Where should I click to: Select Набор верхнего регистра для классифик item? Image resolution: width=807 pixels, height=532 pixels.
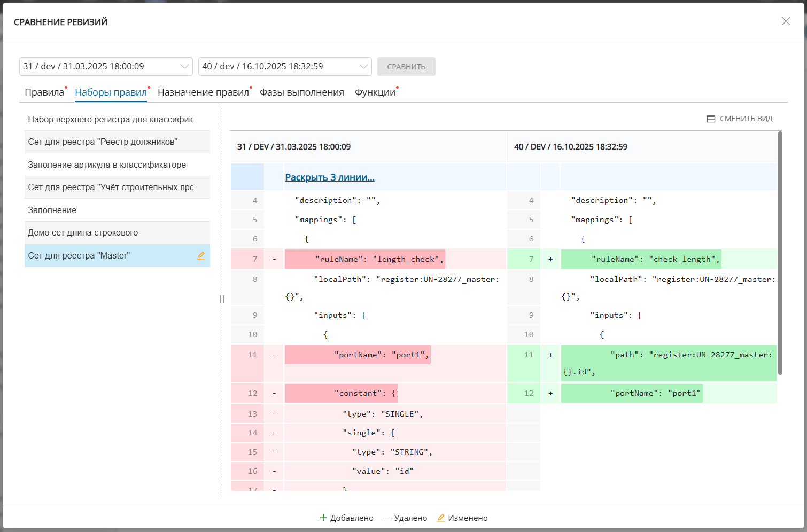point(110,120)
